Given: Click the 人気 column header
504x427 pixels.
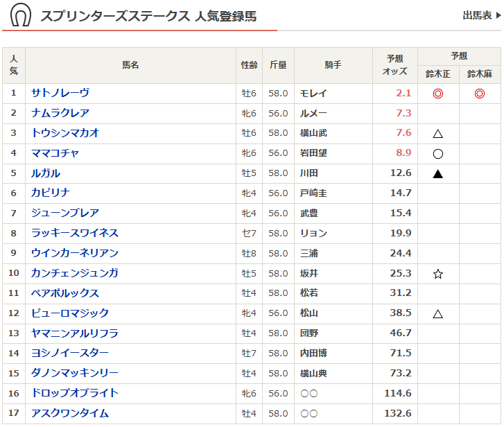Looking at the screenshot, I should pyautogui.click(x=14, y=65).
